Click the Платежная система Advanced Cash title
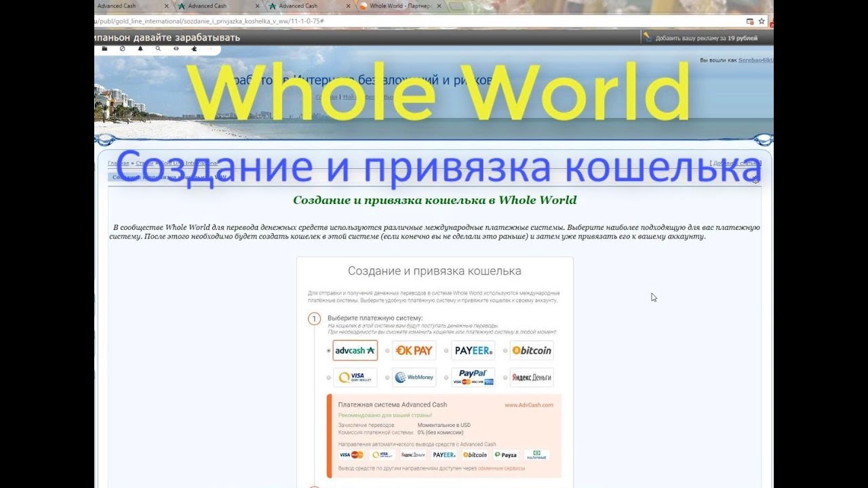 393,405
